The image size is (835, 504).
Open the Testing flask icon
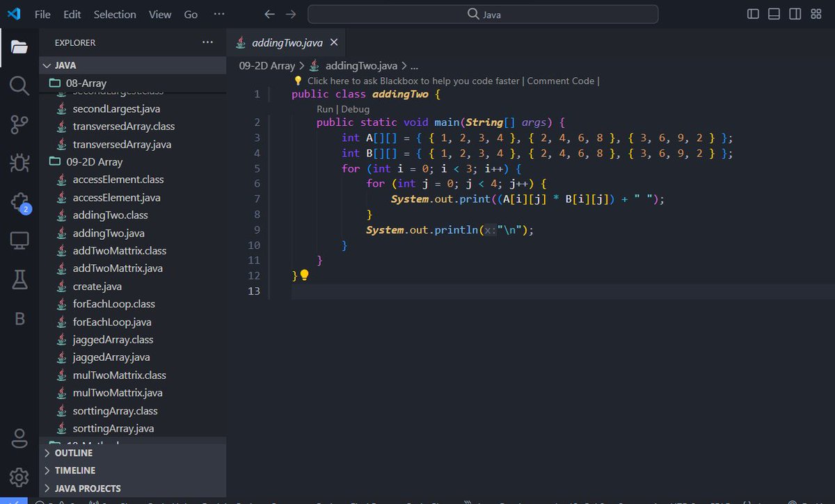tap(19, 280)
